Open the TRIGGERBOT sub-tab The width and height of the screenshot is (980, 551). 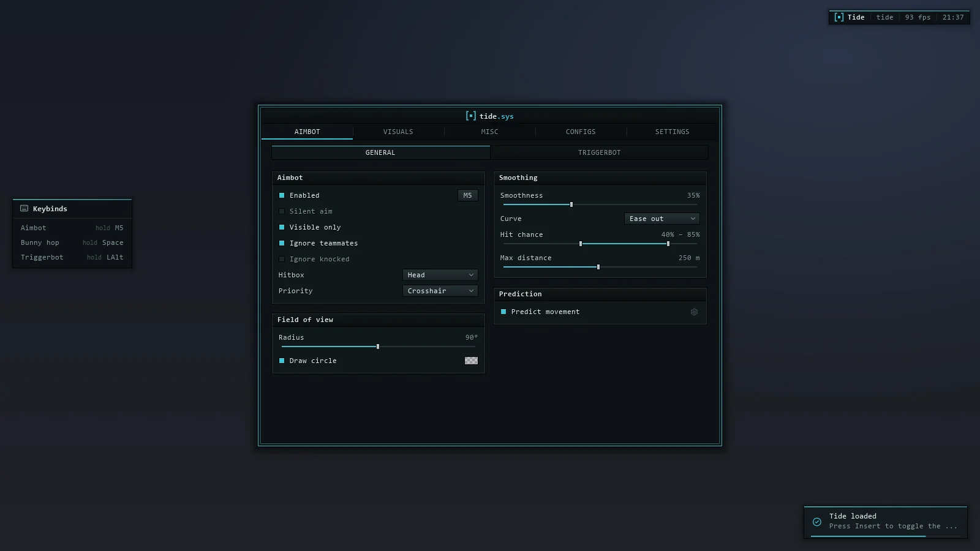[x=600, y=152]
